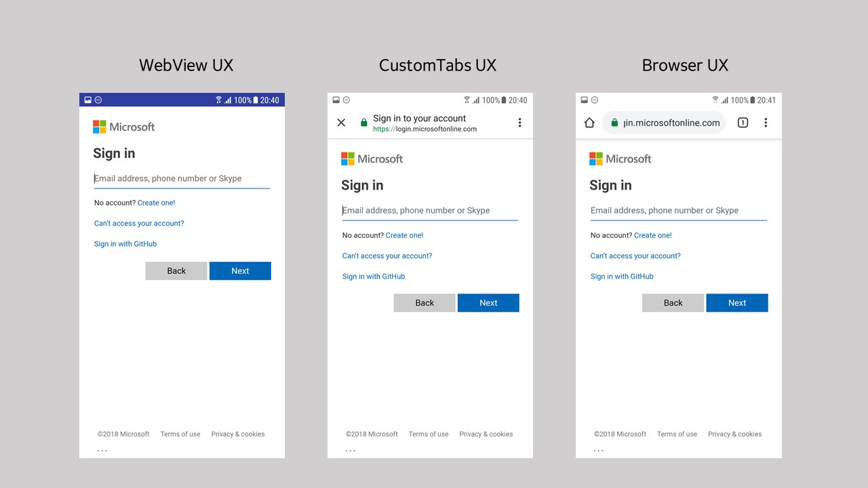Focus the WebView email address input field

tap(182, 179)
